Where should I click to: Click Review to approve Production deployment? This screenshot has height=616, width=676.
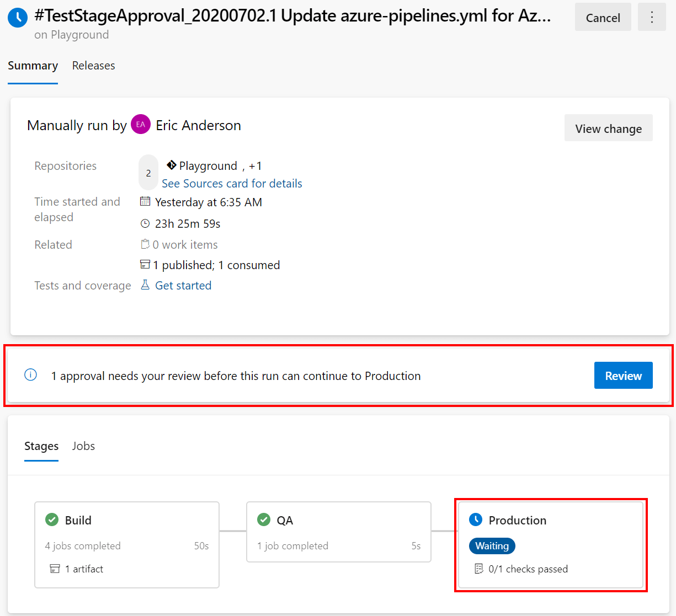[623, 375]
